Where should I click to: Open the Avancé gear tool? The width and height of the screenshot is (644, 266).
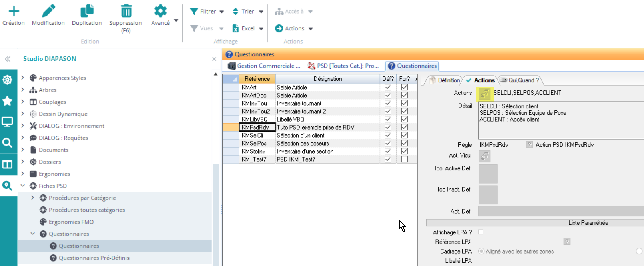160,11
